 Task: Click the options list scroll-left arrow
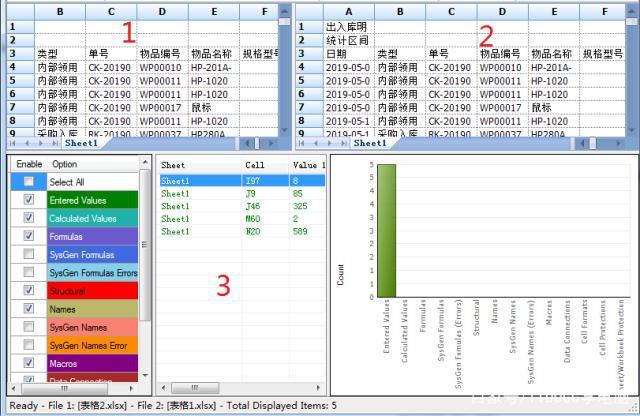[14, 388]
